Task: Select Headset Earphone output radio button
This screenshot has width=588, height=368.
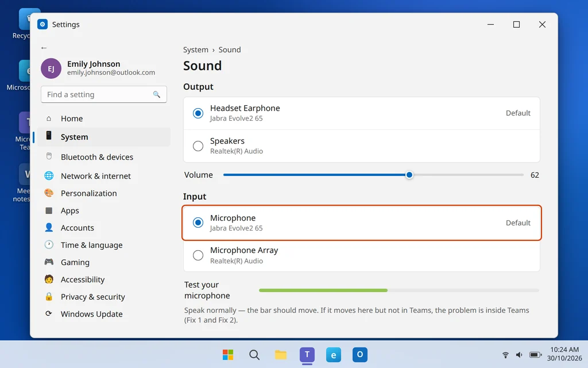Action: click(198, 113)
